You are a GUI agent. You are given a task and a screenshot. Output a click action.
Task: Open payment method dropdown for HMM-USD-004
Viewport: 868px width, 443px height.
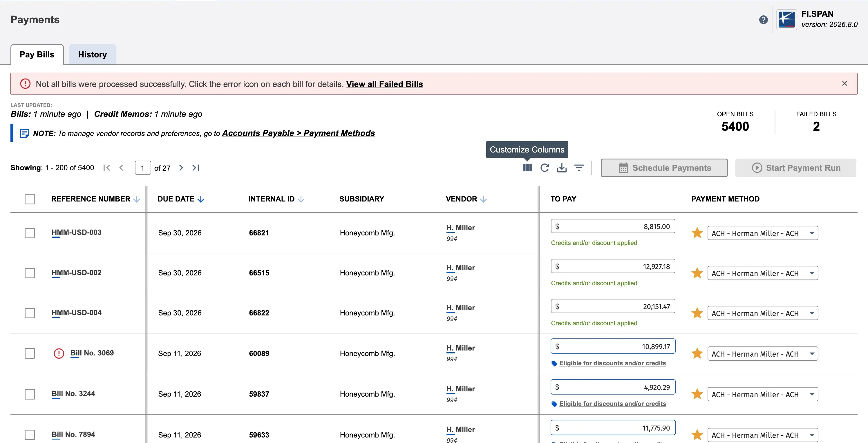pyautogui.click(x=762, y=313)
